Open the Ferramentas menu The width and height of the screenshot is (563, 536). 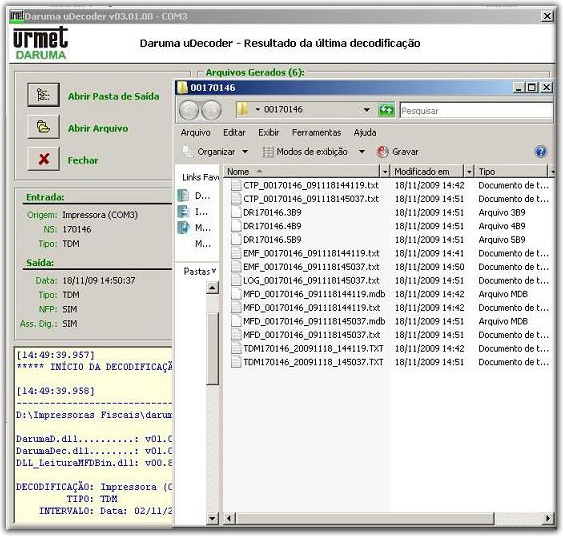[316, 133]
